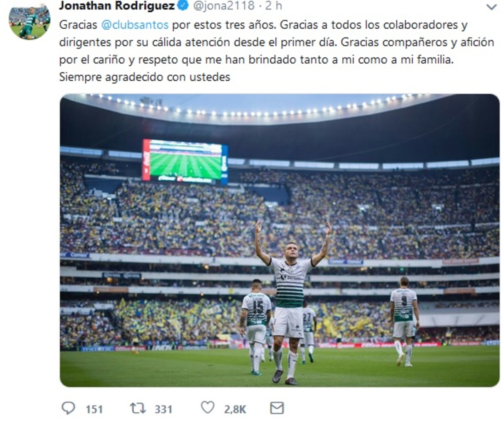The width and height of the screenshot is (504, 421).
Task: Click the 151 replies count
Action: pyautogui.click(x=94, y=409)
